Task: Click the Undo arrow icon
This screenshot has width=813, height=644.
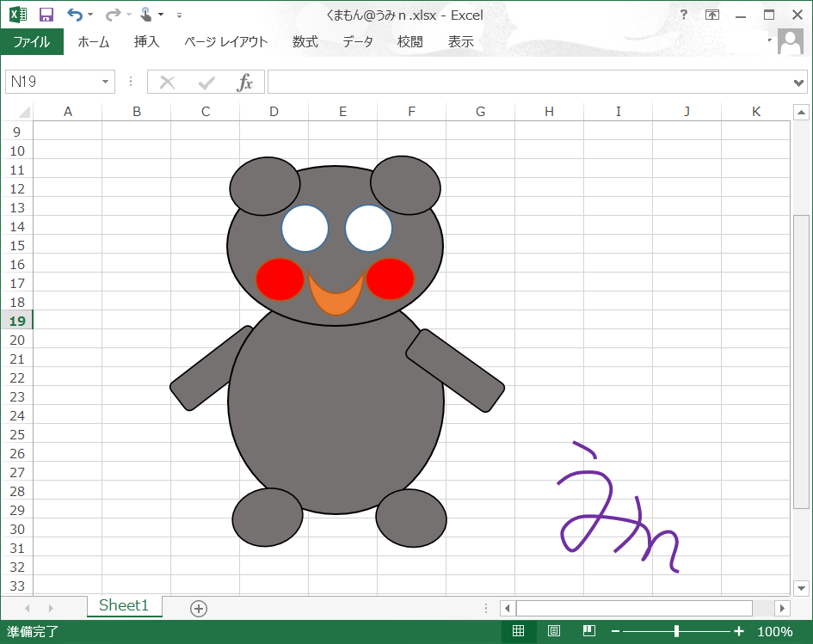Action: click(x=75, y=15)
